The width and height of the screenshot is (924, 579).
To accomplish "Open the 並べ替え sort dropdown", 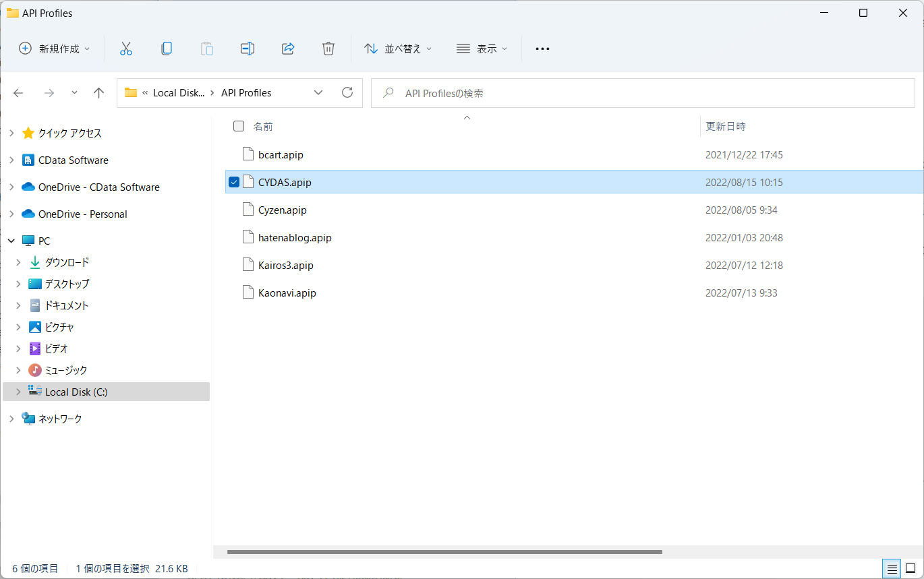I will point(398,49).
